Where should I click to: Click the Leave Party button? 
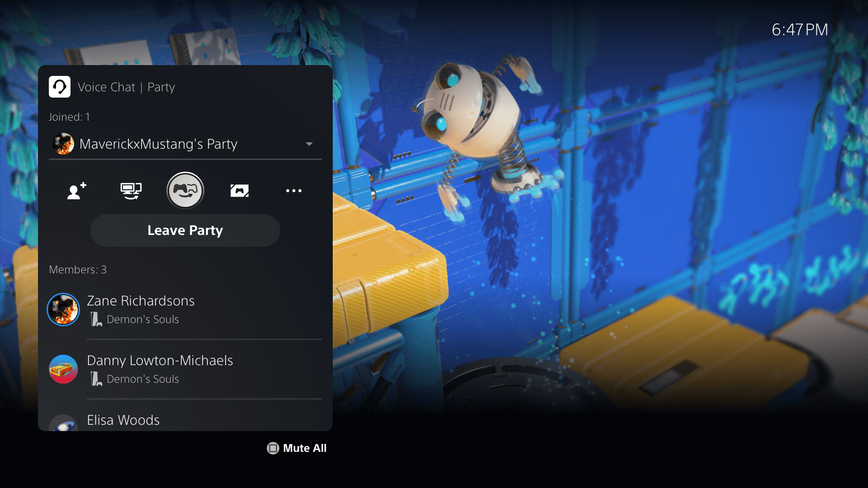coord(185,230)
